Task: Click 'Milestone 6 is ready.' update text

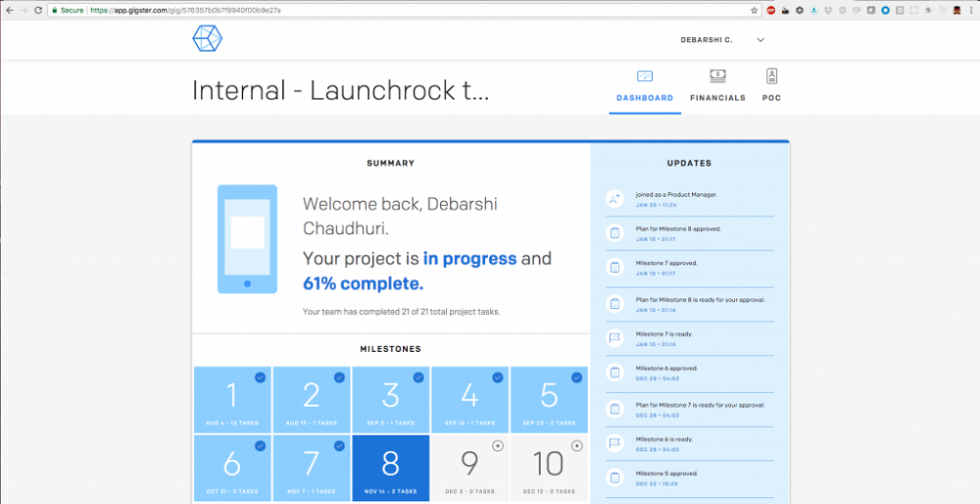Action: (663, 439)
